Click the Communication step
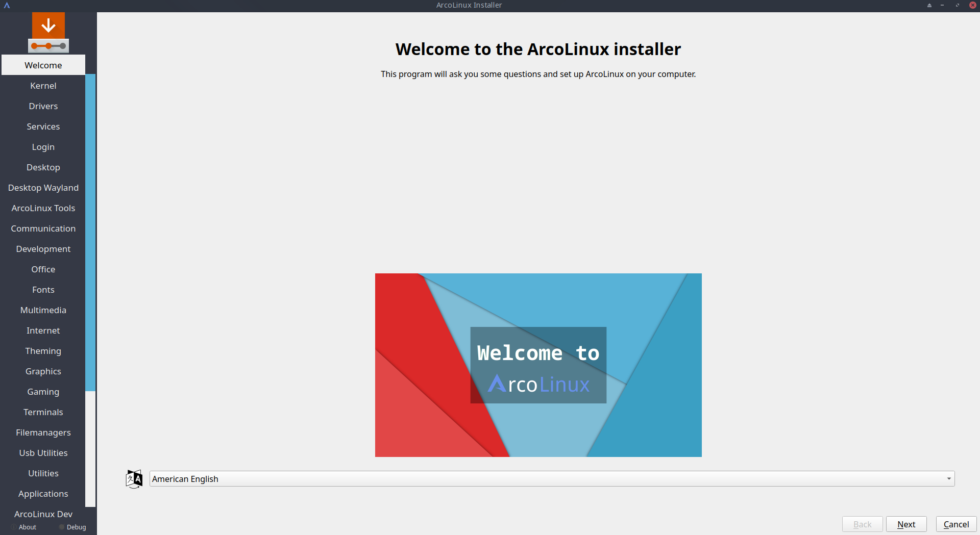Screen dimensions: 980x535 [x=43, y=228]
